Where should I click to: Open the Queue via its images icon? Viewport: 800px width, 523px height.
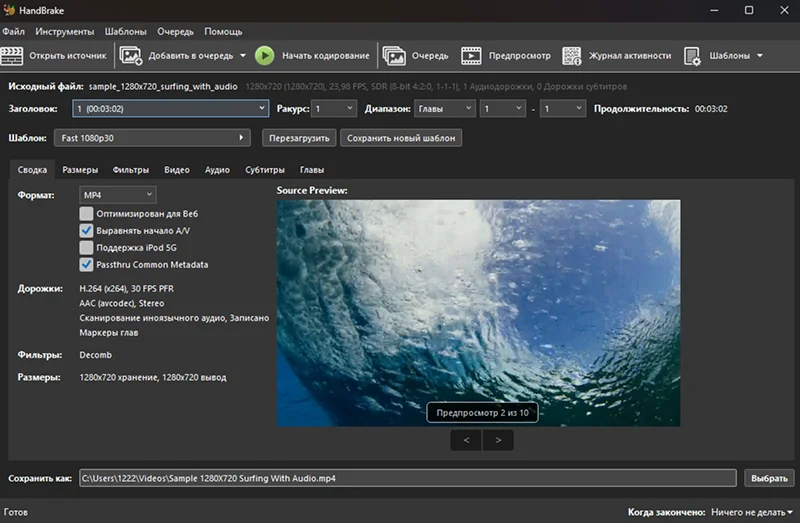pos(394,56)
